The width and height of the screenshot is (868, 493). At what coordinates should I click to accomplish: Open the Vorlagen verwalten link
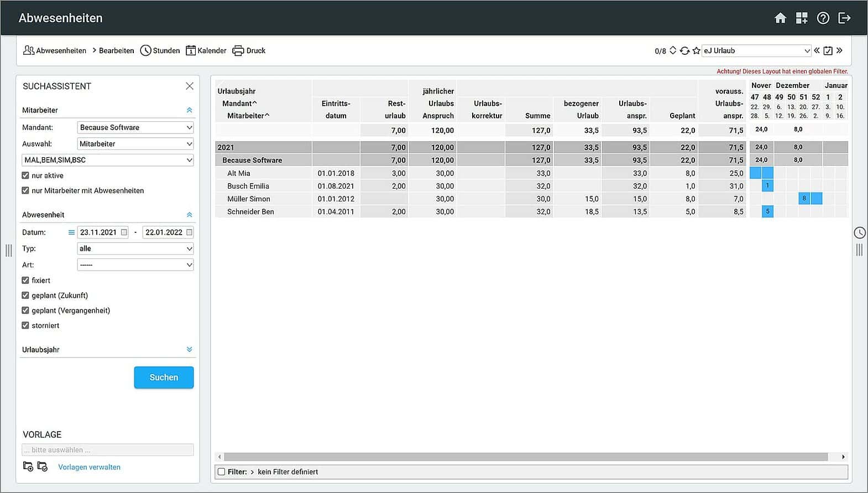tap(89, 467)
